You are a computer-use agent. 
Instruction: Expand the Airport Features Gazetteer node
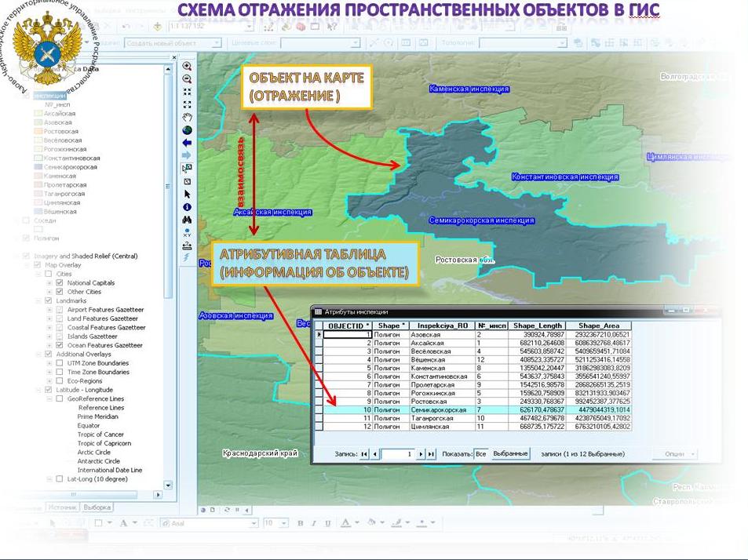[x=49, y=310]
